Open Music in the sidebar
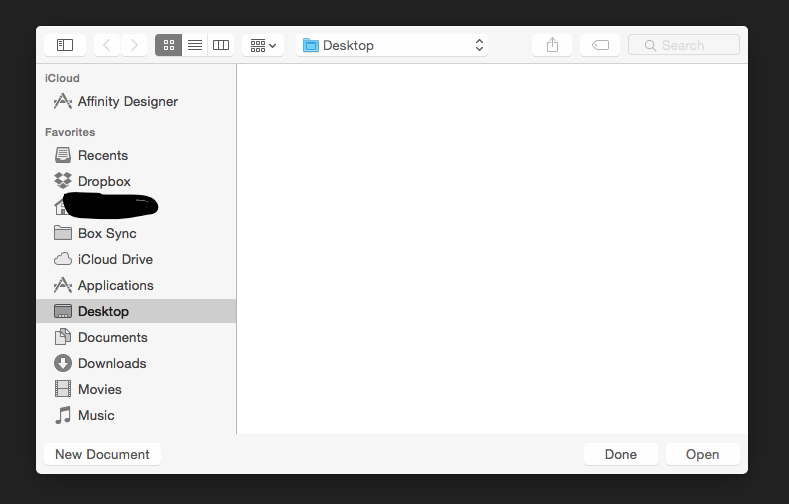Image resolution: width=789 pixels, height=504 pixels. click(x=136, y=415)
